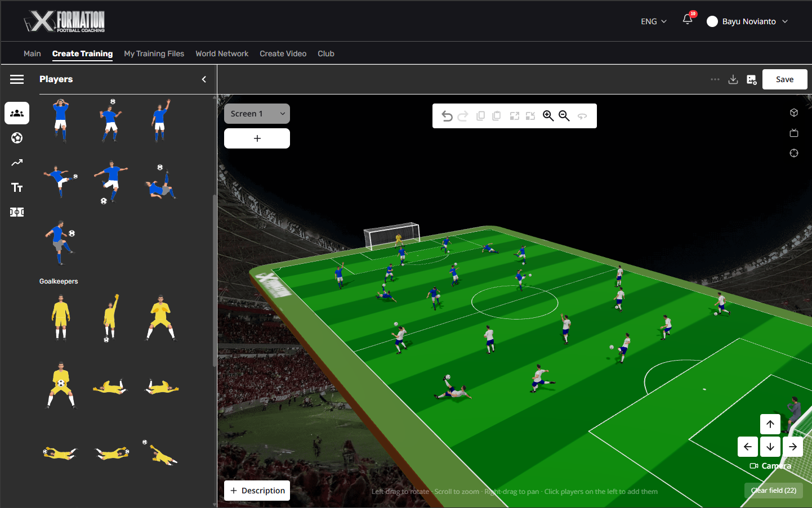Move the camera up with the arrow
This screenshot has width=812, height=508.
click(x=770, y=424)
